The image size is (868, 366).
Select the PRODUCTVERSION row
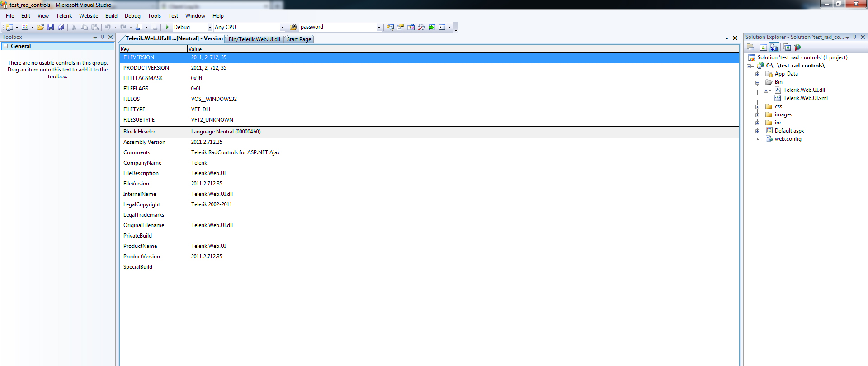coord(429,68)
